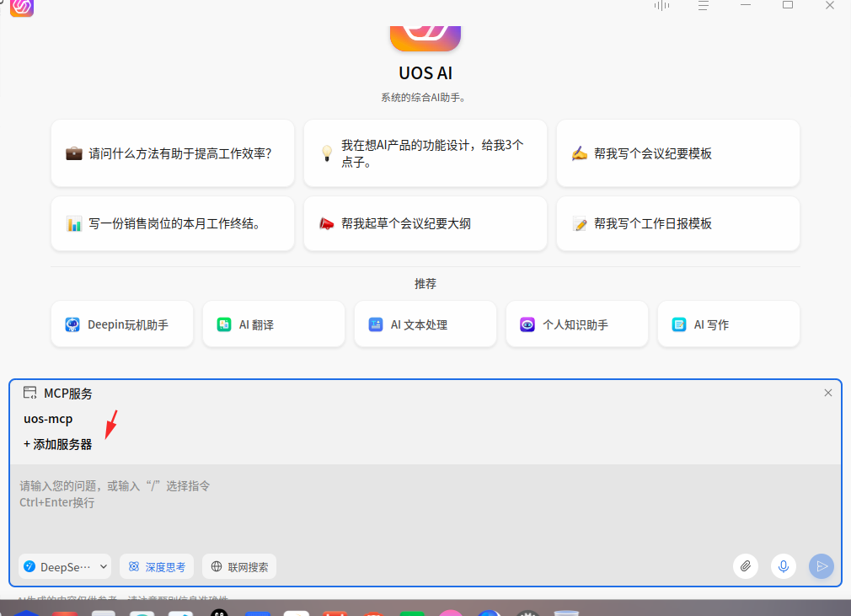Focus the question input box

(425, 507)
